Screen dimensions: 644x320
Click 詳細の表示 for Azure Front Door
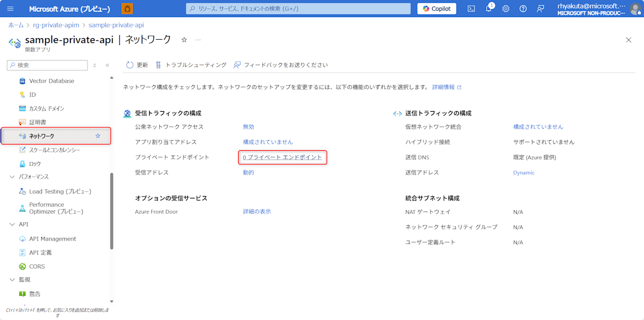[x=257, y=212]
